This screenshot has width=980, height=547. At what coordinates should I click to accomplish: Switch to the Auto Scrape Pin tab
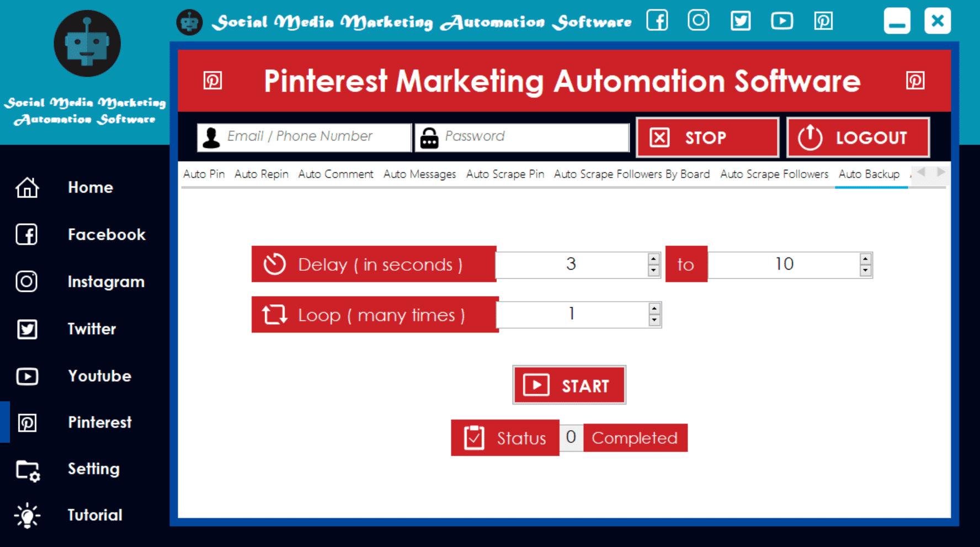click(x=505, y=174)
